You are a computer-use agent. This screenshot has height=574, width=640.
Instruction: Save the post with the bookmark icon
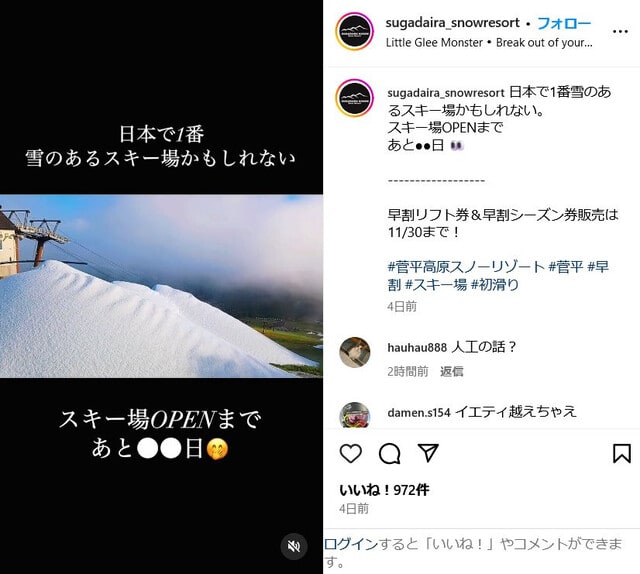(622, 453)
